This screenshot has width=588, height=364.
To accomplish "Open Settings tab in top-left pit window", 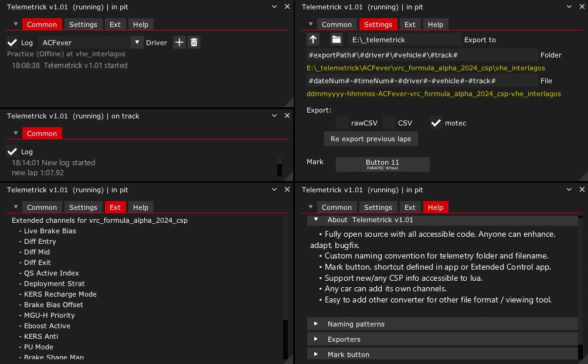I will coord(83,25).
